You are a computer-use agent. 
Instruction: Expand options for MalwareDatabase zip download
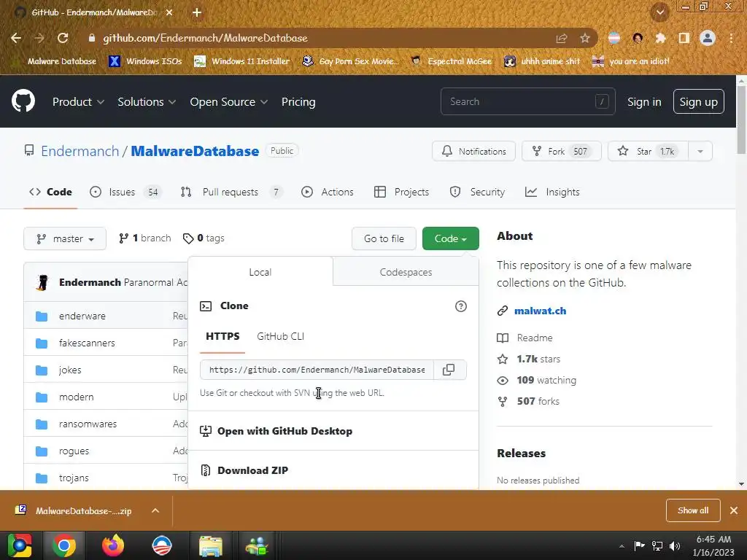pos(155,510)
